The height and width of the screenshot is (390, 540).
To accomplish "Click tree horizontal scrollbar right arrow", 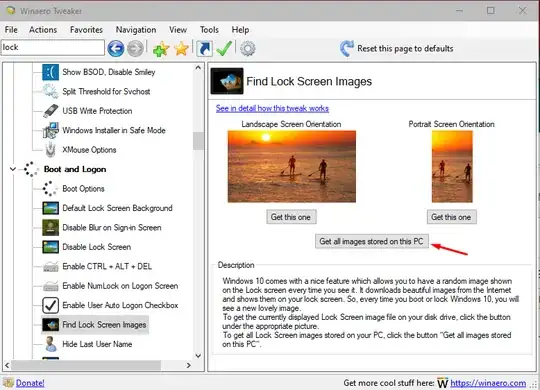I will pos(188,365).
